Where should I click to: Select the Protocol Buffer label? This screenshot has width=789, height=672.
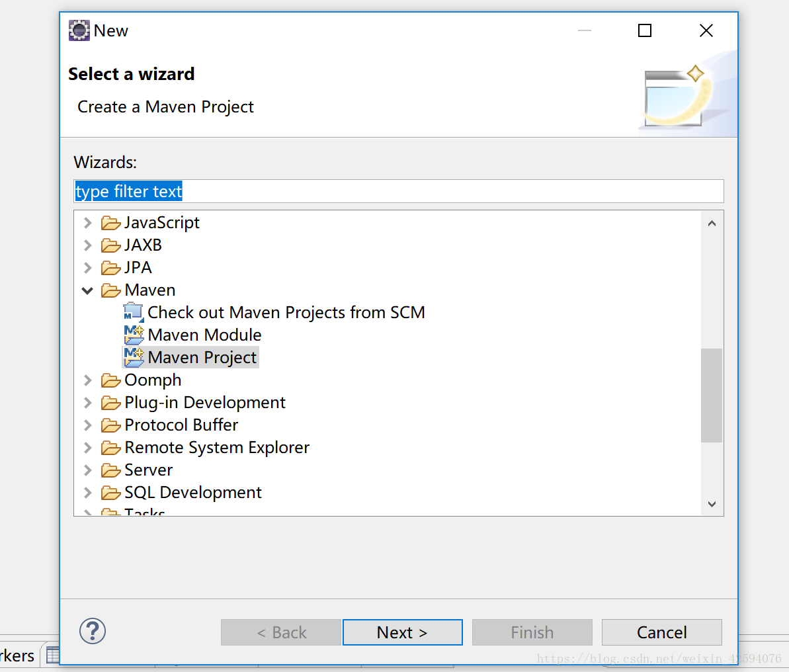click(181, 425)
